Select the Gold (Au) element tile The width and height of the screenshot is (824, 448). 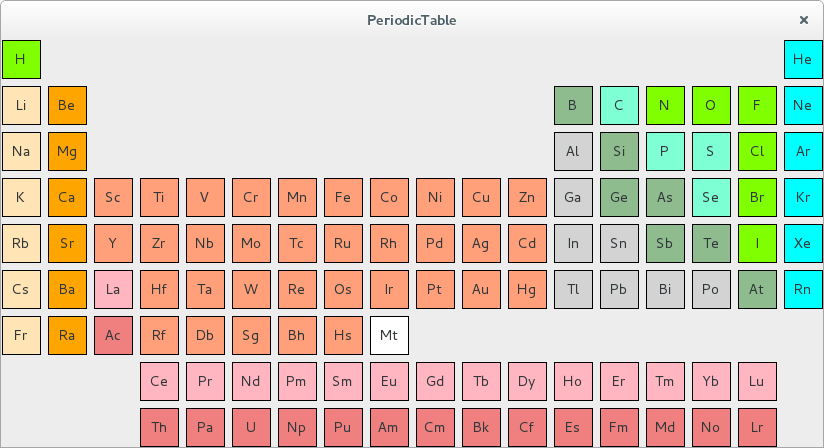click(x=481, y=289)
